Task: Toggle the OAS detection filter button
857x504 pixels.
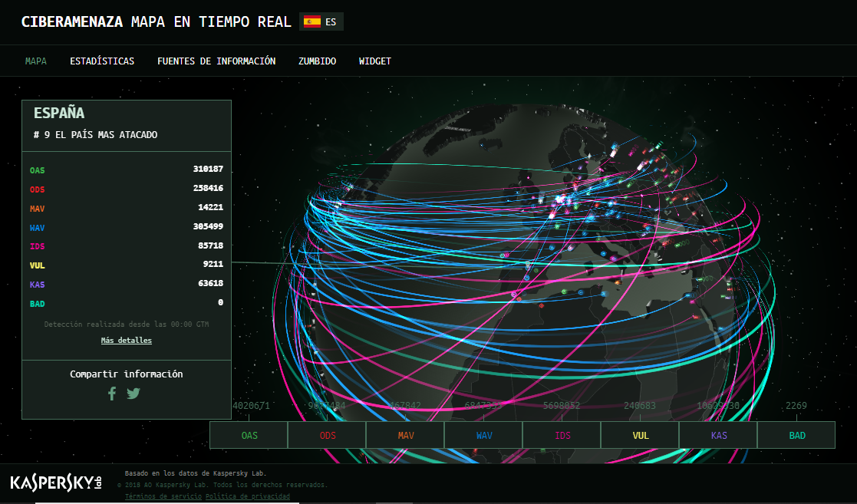Action: [249, 435]
